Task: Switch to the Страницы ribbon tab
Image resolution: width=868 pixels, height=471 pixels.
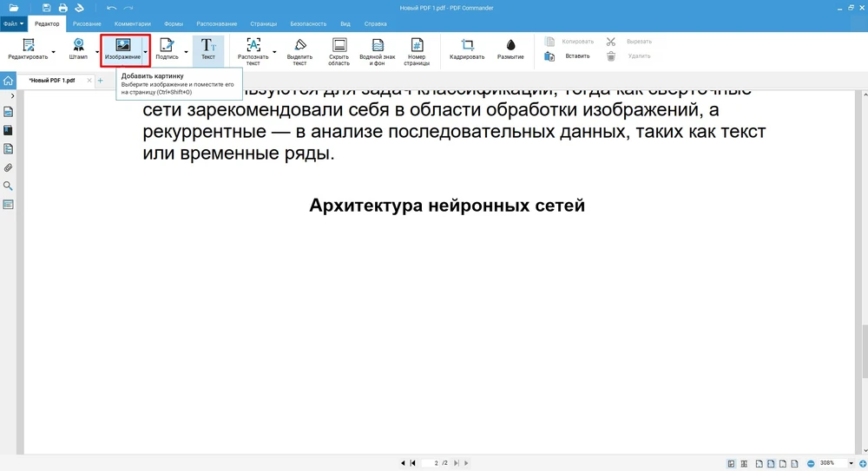Action: pyautogui.click(x=264, y=23)
